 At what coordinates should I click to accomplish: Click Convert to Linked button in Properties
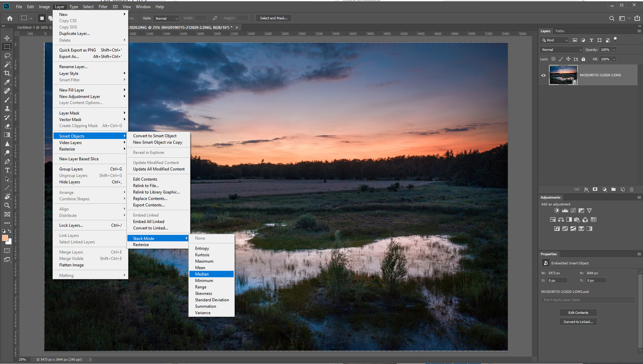(578, 322)
